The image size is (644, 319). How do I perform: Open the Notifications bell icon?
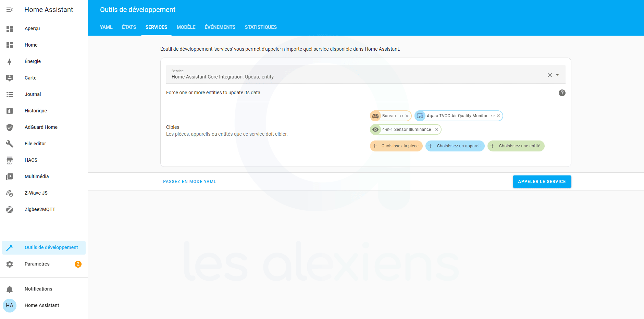10,289
